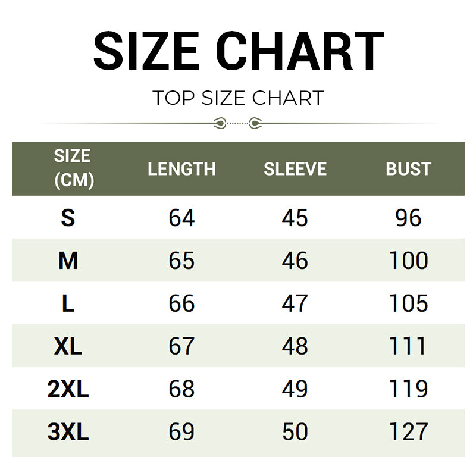The image size is (476, 476).
Task: Select the SLEEVE column header
Action: pyautogui.click(x=295, y=169)
